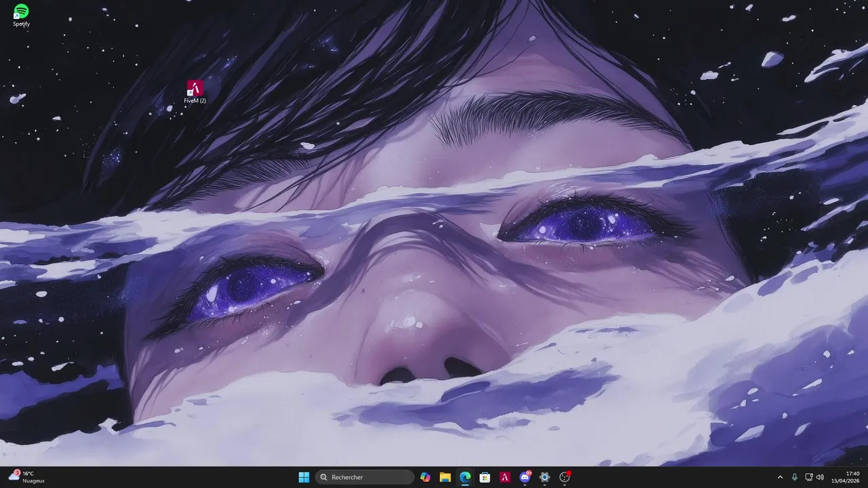Click the Rechercher search box
Image resolution: width=868 pixels, height=488 pixels.
point(365,477)
